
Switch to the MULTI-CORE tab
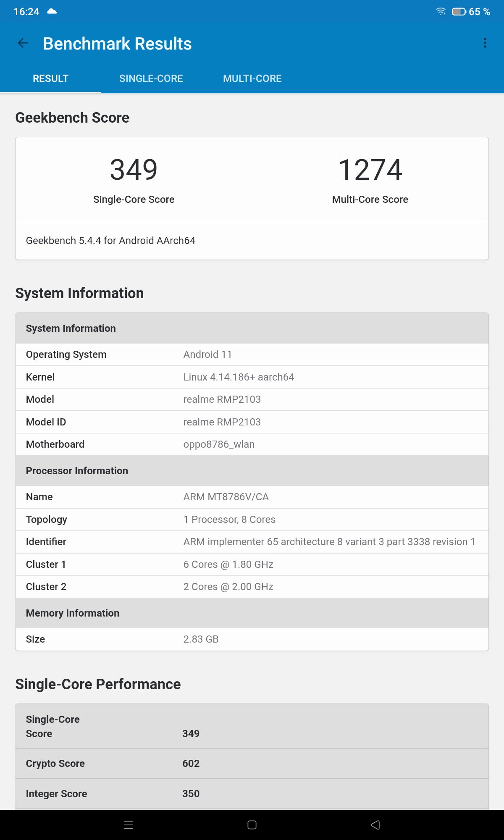[252, 79]
